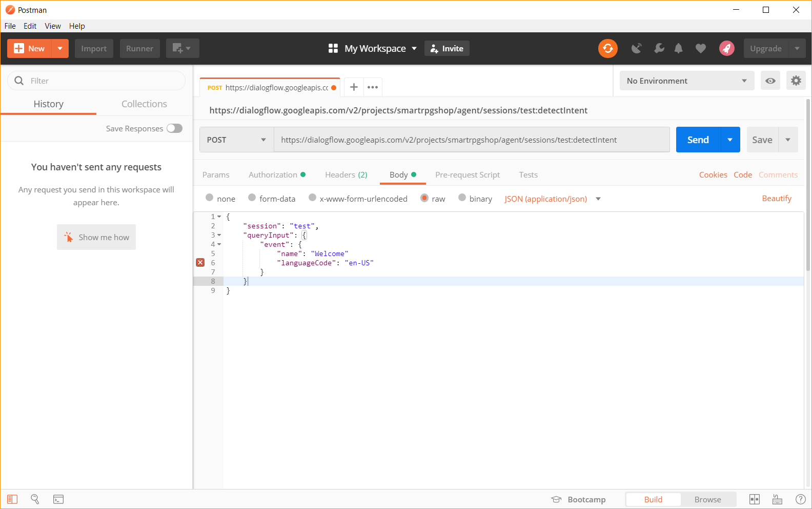Click the blue Send button
The width and height of the screenshot is (812, 509).
point(698,140)
